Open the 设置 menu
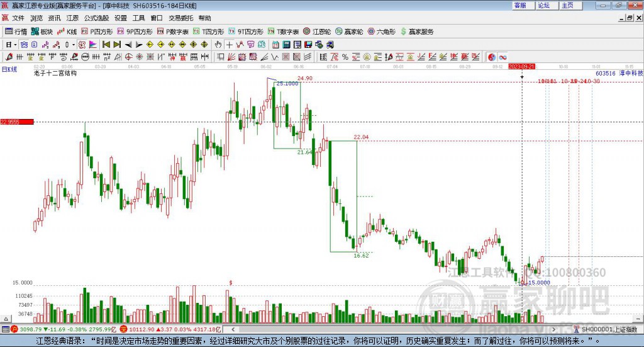Image resolution: width=644 pixels, height=347 pixels. click(x=121, y=18)
